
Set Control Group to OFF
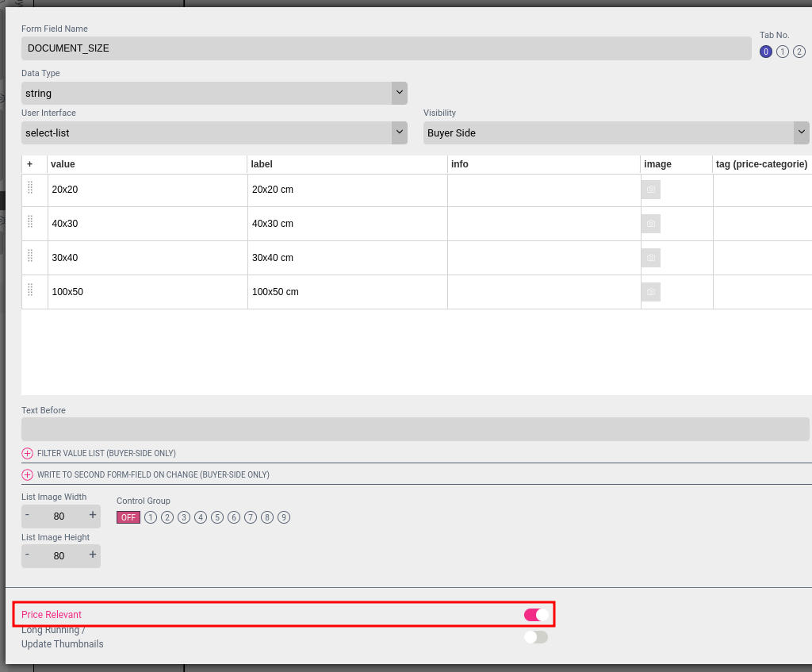coord(128,517)
